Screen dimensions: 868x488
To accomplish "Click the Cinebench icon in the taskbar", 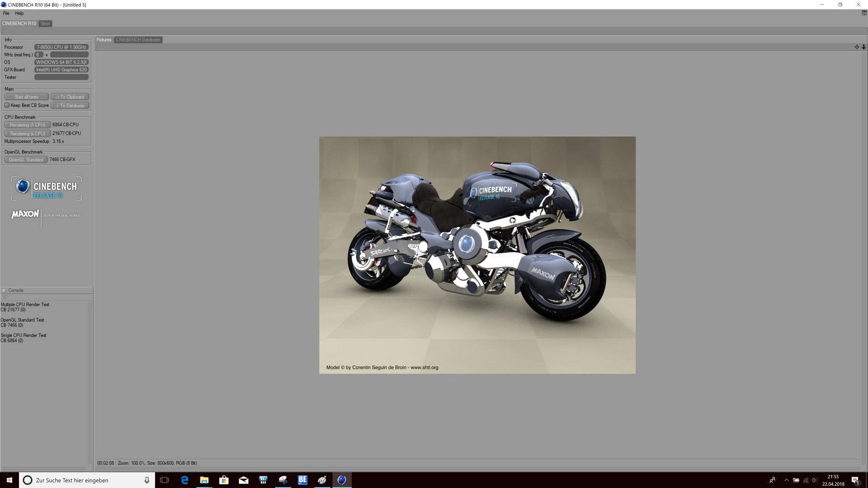I will tap(341, 480).
